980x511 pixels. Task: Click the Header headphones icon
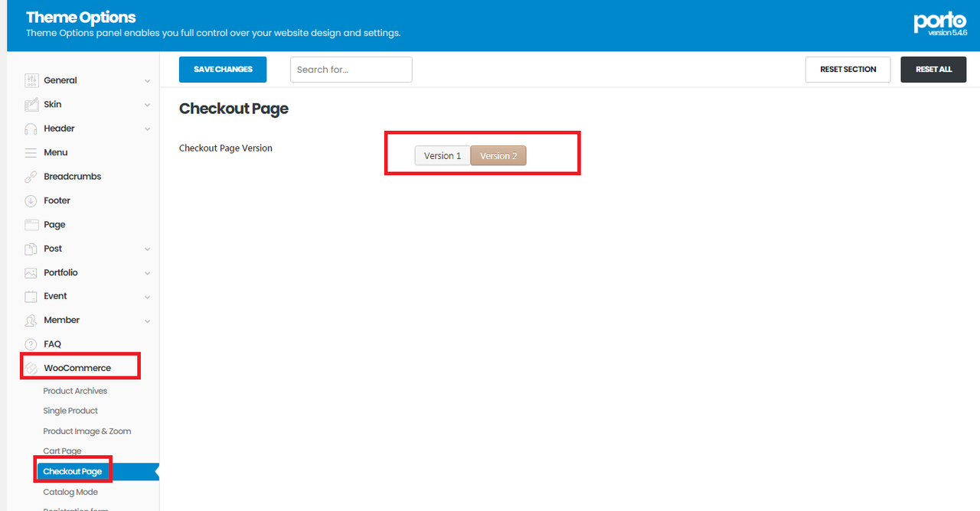pyautogui.click(x=31, y=129)
